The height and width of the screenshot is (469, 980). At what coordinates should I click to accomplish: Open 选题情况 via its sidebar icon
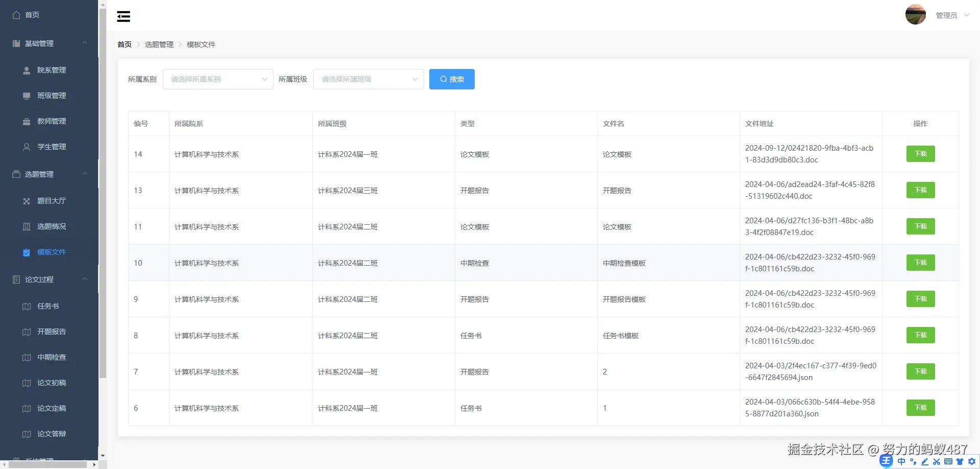tap(27, 226)
